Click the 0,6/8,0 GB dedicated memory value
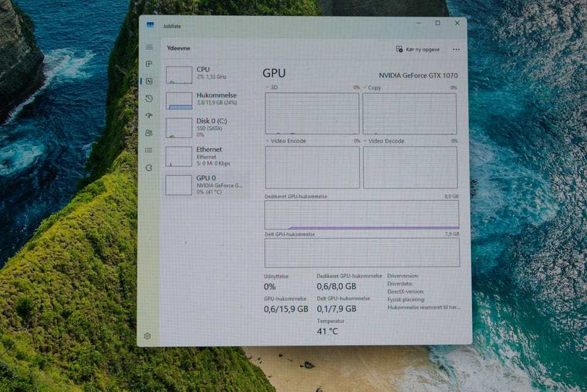The width and height of the screenshot is (587, 392). click(x=336, y=286)
